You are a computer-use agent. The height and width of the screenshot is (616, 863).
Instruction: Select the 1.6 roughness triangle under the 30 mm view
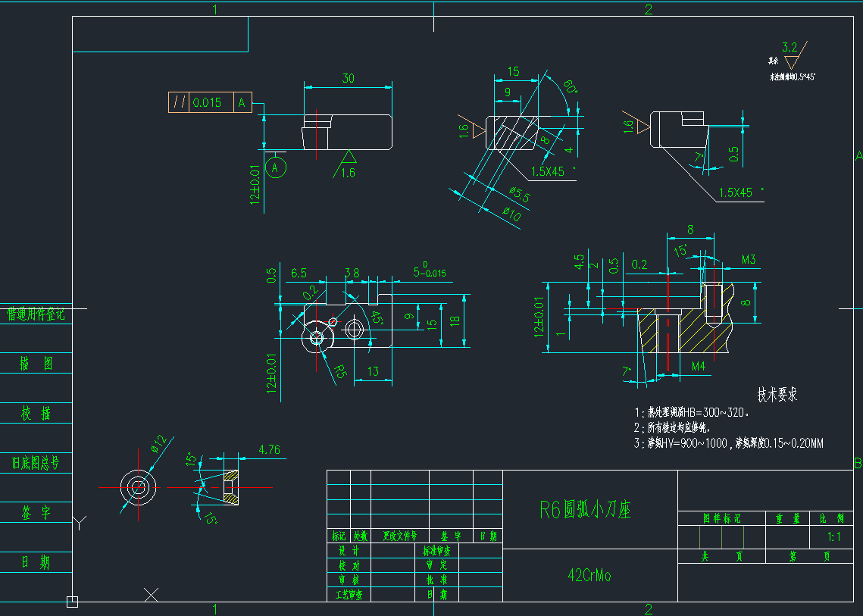[x=349, y=158]
